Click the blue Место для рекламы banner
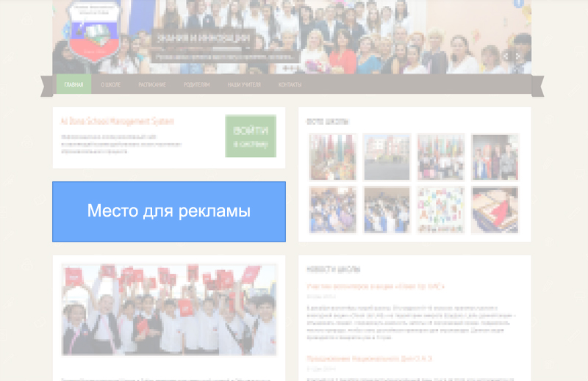 [x=169, y=211]
